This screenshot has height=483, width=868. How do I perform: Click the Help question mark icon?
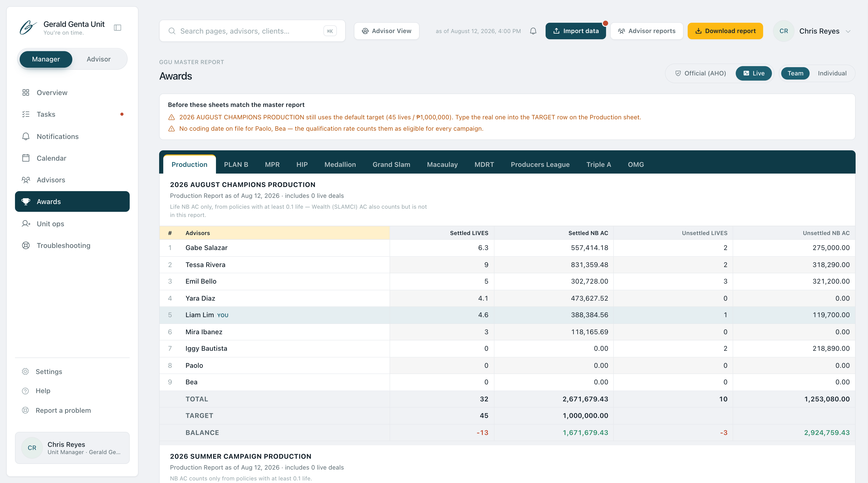coord(25,391)
